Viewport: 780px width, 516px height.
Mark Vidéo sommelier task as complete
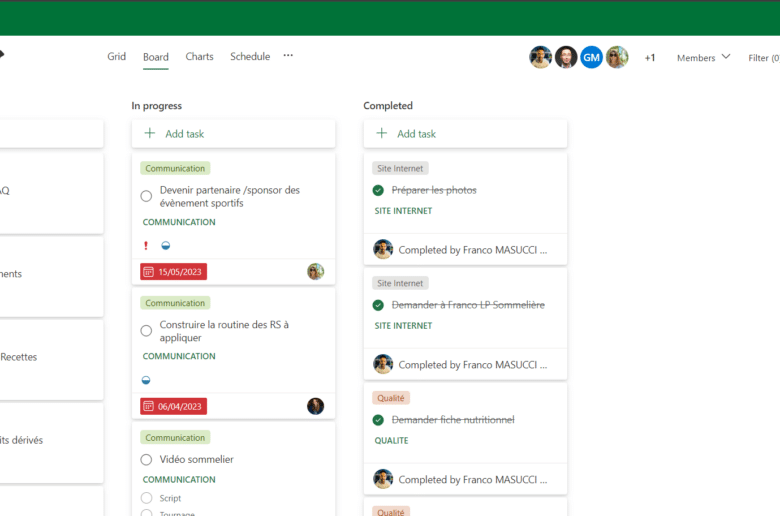(x=146, y=460)
